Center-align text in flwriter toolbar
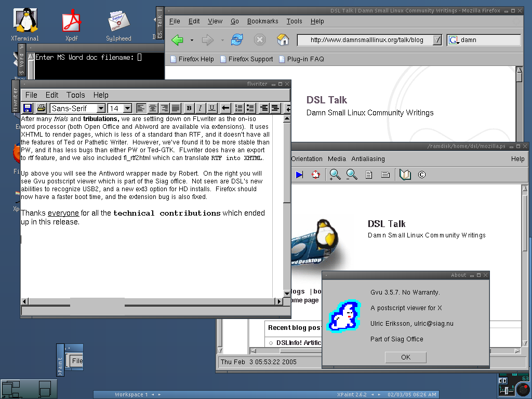Screen dimensions: 532x399 [153, 108]
